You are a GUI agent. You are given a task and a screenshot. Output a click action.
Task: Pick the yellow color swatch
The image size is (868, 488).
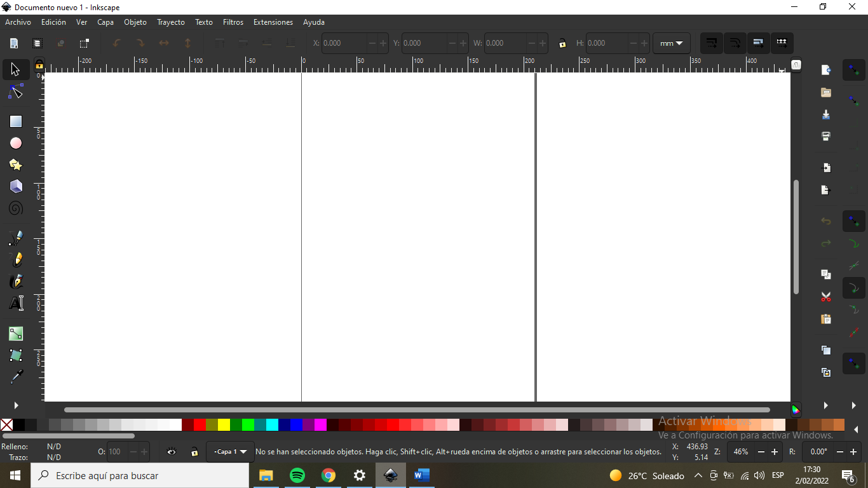click(x=224, y=425)
